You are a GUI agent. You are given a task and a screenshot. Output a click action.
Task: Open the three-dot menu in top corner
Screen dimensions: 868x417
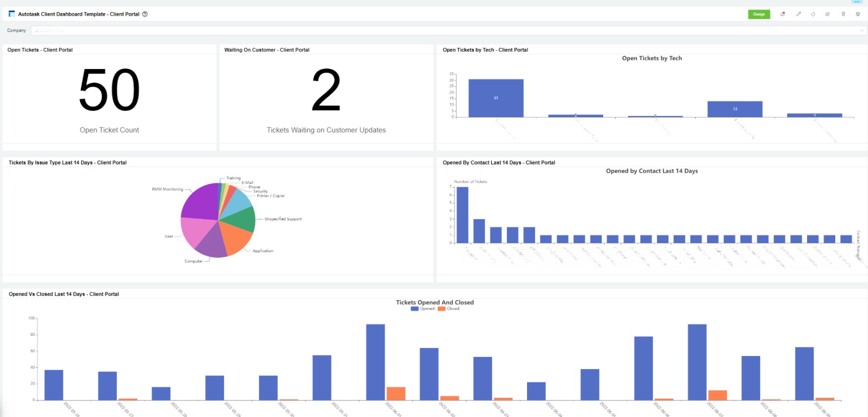[857, 2]
